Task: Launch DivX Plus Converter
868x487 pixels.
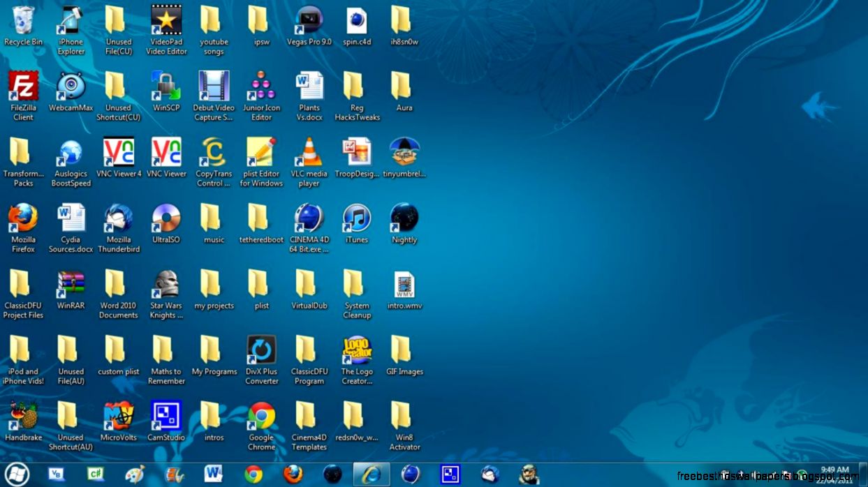Action: click(x=261, y=360)
